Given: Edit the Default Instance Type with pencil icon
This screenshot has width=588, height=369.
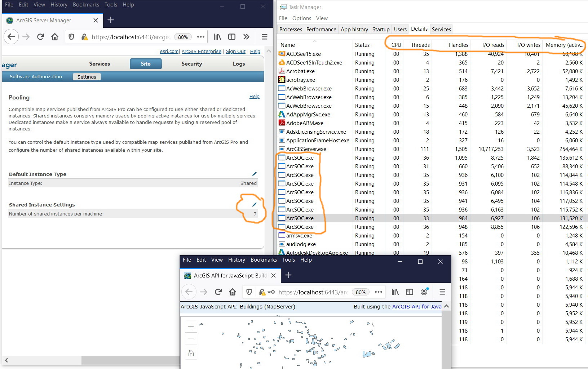Looking at the screenshot, I should click(x=254, y=174).
